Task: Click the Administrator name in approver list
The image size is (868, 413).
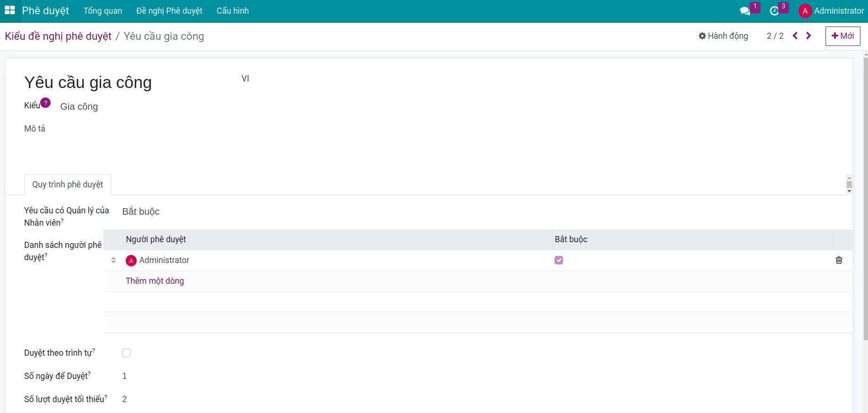Action: [x=164, y=260]
